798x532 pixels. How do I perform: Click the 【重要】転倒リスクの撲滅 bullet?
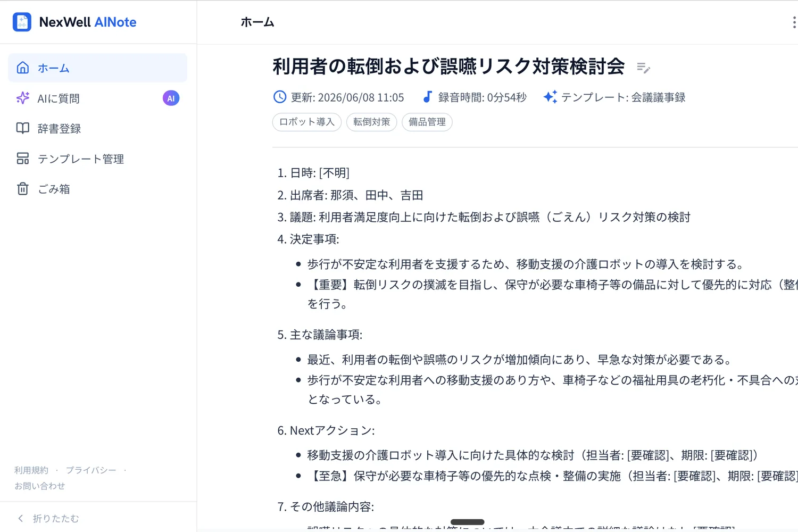click(552, 294)
